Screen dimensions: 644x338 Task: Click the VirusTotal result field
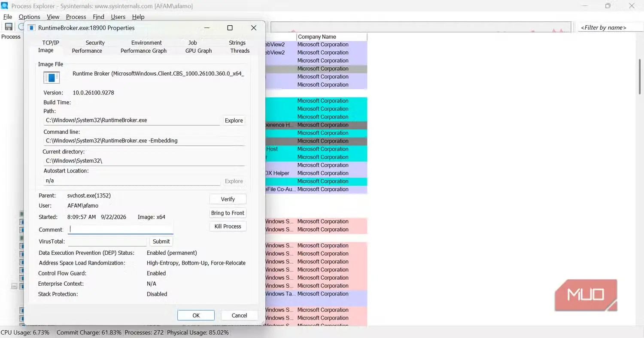point(107,241)
